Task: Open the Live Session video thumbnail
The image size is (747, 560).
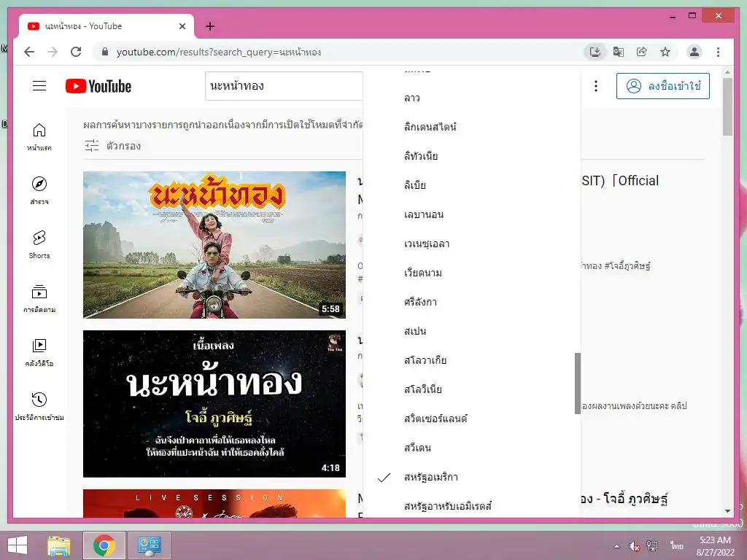Action: tap(214, 503)
